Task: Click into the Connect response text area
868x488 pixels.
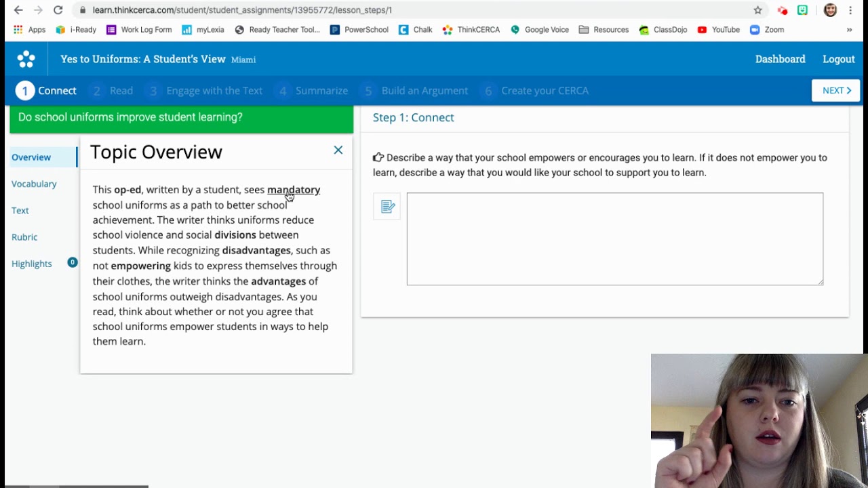Action: pos(615,239)
